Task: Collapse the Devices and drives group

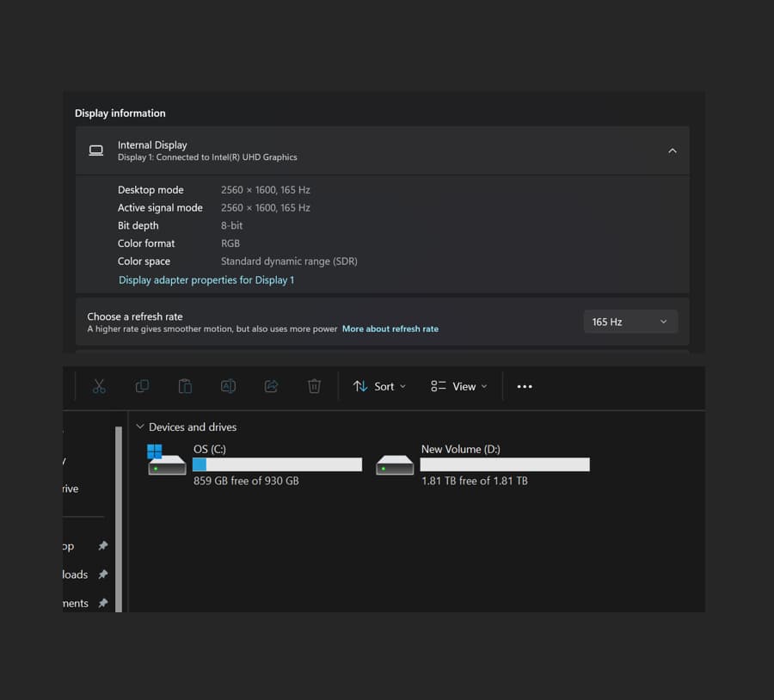Action: 140,427
